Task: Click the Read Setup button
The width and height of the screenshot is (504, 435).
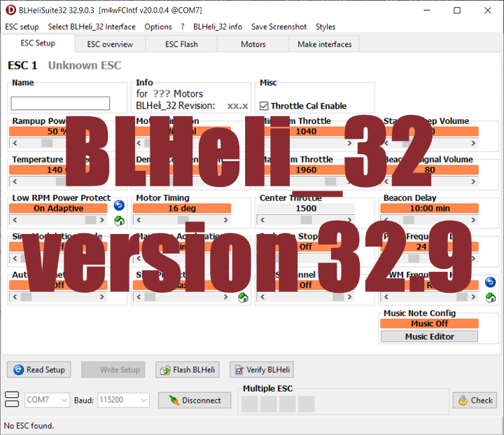Action: click(x=39, y=370)
